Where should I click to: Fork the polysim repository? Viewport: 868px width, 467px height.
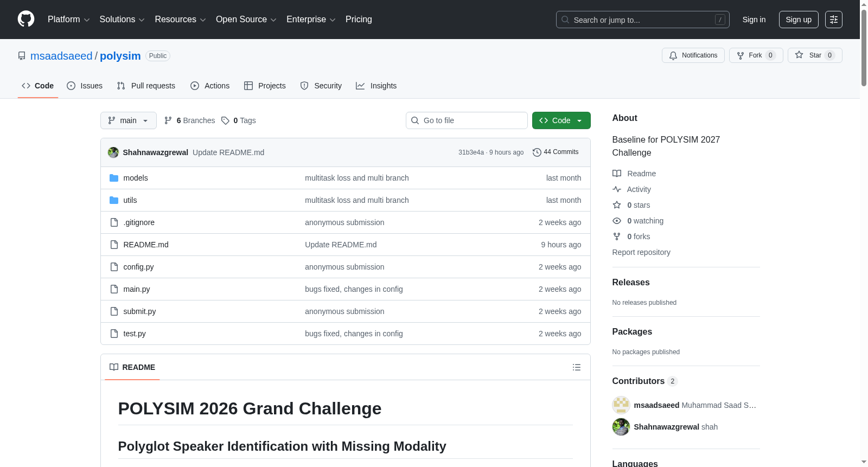[x=756, y=55]
